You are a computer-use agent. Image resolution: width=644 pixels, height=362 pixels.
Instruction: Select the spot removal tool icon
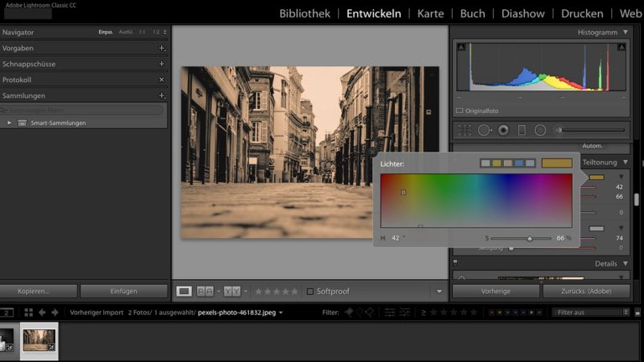pos(484,130)
